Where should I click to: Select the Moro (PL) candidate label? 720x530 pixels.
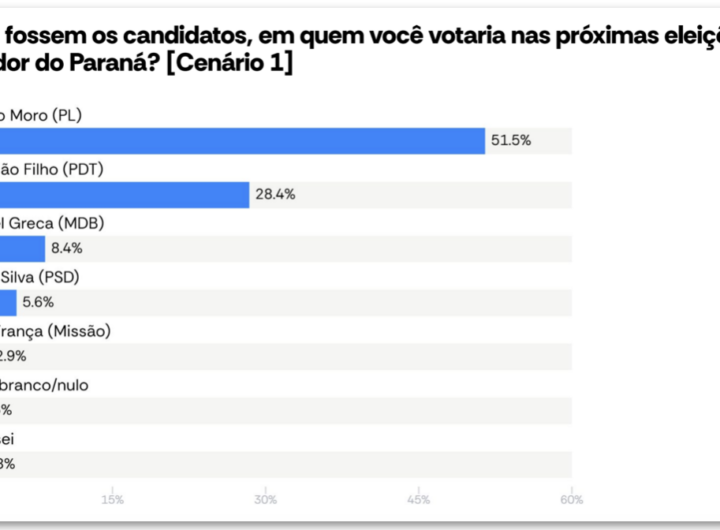coord(40,115)
